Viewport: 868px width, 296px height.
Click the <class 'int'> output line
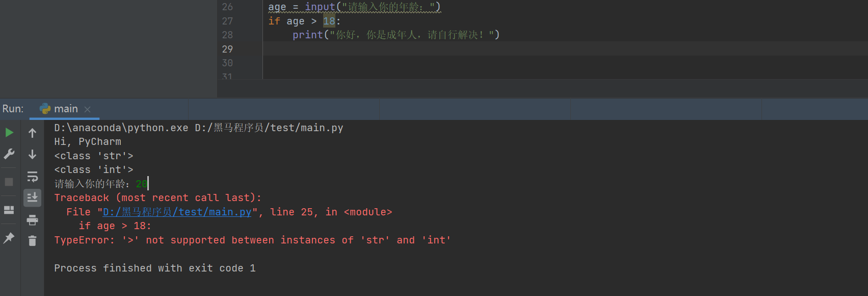(x=94, y=169)
